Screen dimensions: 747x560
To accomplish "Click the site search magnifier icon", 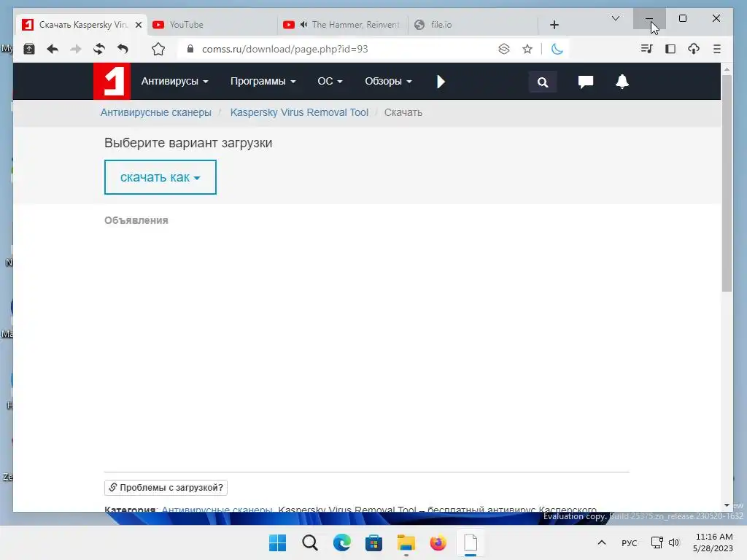I will (x=543, y=82).
